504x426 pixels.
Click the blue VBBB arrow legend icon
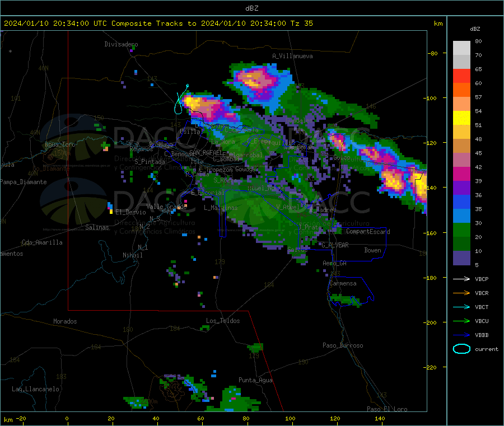461,335
